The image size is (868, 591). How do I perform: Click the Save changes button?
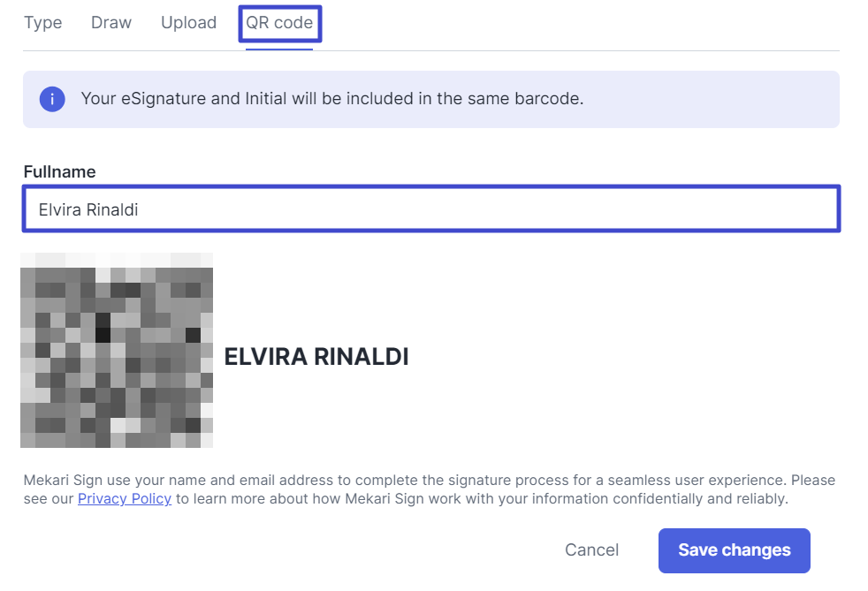pyautogui.click(x=734, y=550)
